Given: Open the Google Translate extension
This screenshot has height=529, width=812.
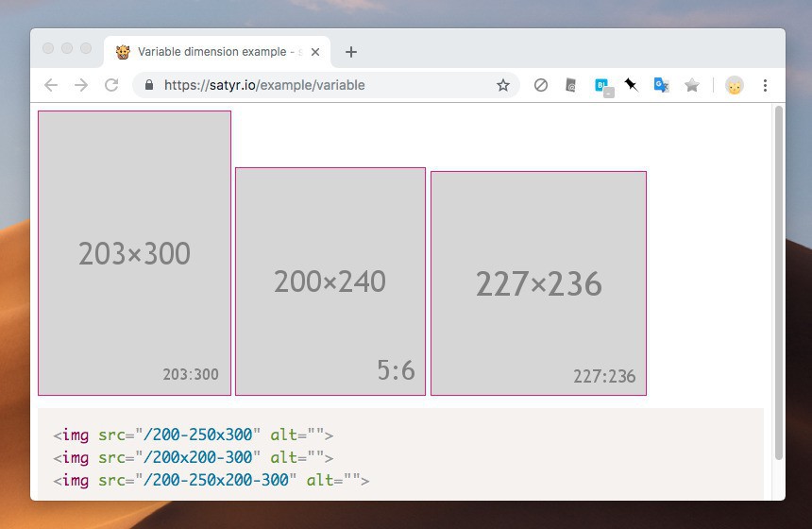Looking at the screenshot, I should click(661, 85).
